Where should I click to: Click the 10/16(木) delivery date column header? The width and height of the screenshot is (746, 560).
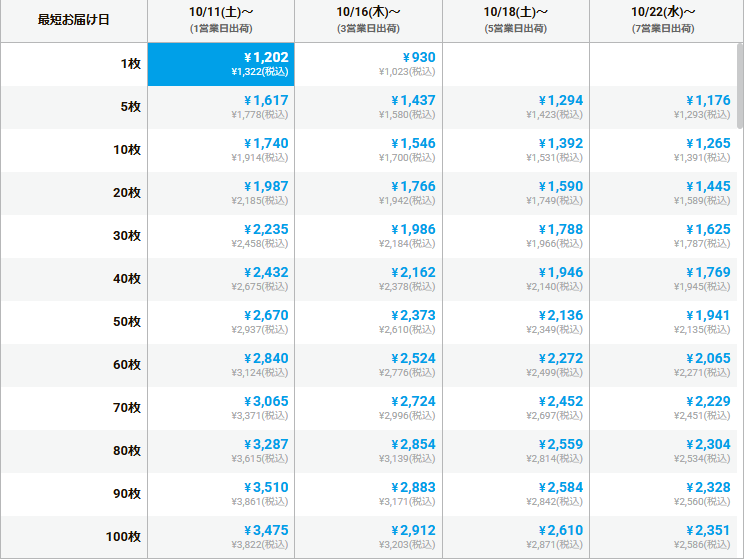(368, 20)
